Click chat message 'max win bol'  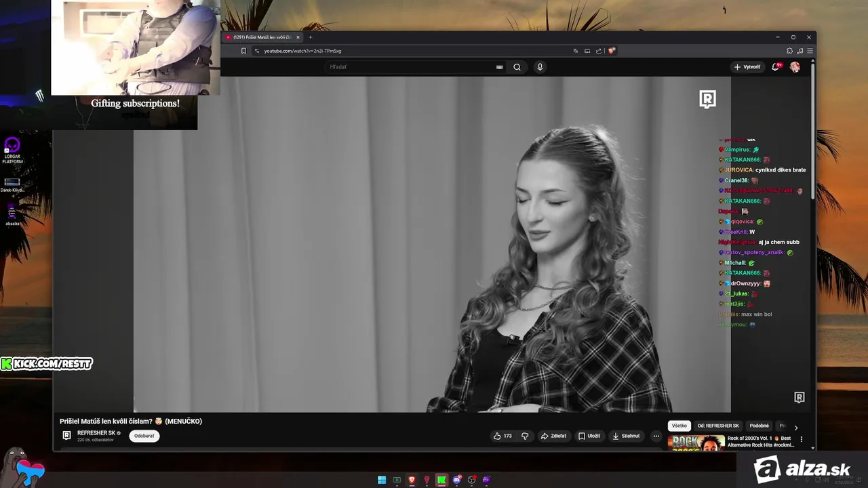(x=757, y=314)
